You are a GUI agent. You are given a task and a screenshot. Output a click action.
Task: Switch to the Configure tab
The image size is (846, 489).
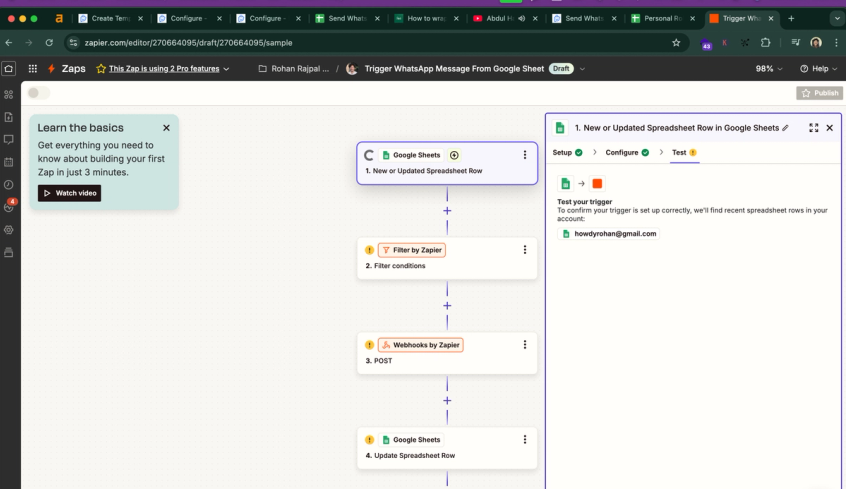click(x=627, y=153)
